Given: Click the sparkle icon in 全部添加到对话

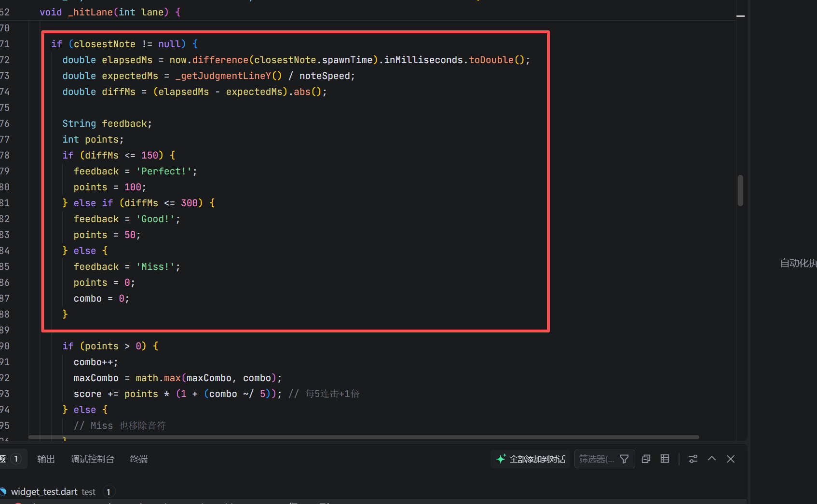Looking at the screenshot, I should [501, 459].
